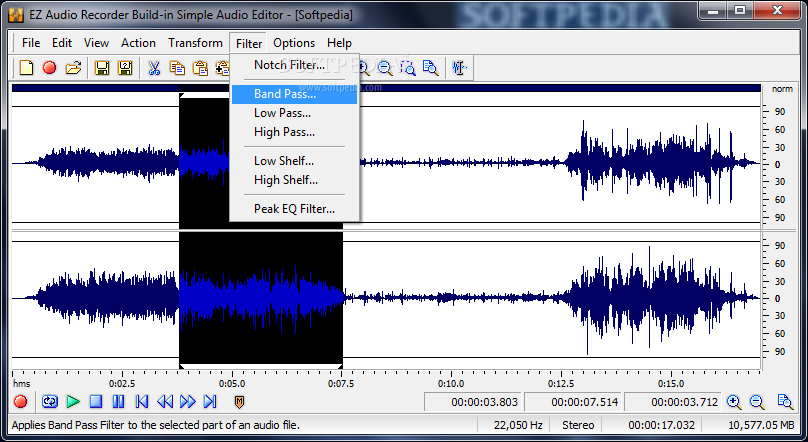Image resolution: width=808 pixels, height=442 pixels.
Task: Choose Peak EQ Filter... from the Filter menu
Action: 294,209
